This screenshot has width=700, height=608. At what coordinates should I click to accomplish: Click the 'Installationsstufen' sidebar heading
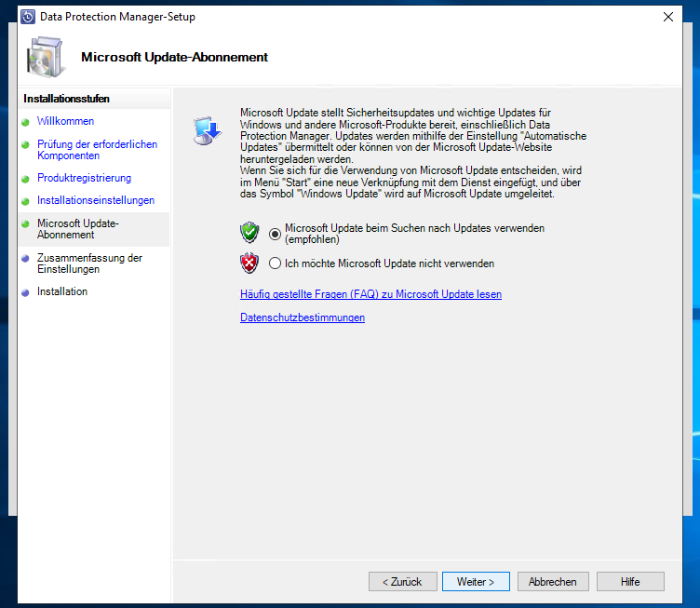66,99
